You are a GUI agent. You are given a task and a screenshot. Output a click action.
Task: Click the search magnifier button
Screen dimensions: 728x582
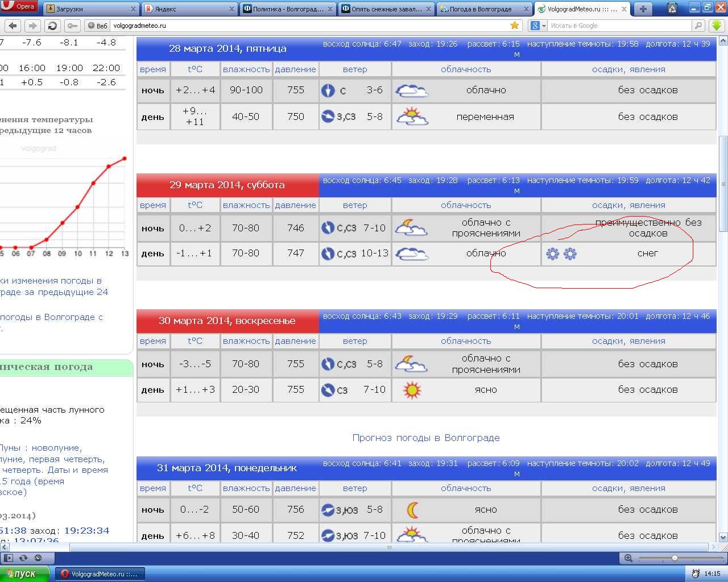[698, 26]
